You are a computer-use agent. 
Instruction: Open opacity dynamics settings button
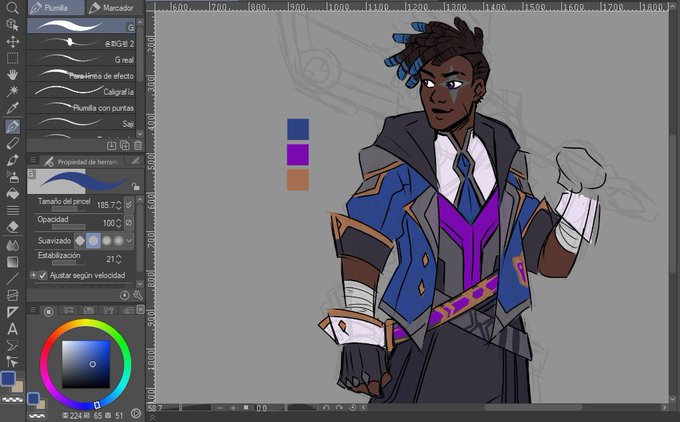[129, 223]
